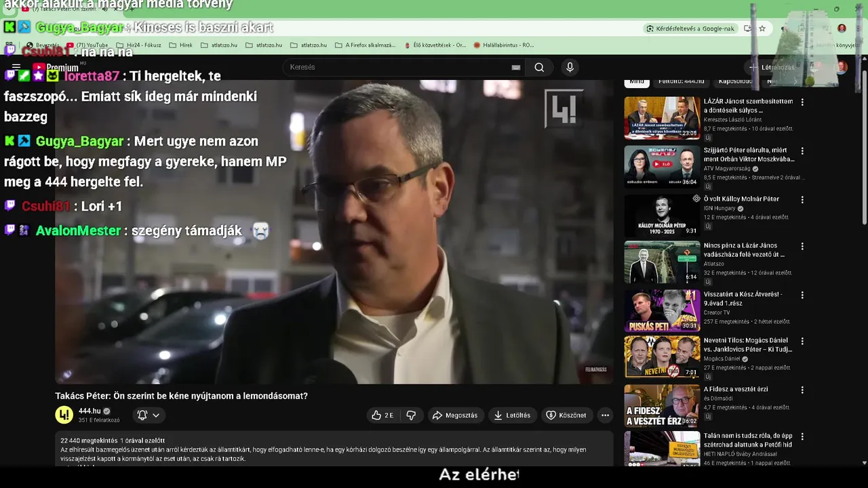The width and height of the screenshot is (868, 488).
Task: Open options for Nincs pénz a Lázár János video
Action: [x=802, y=246]
